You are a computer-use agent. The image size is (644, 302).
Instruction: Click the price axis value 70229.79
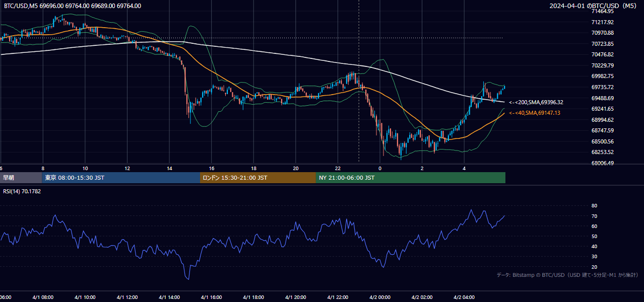click(602, 65)
